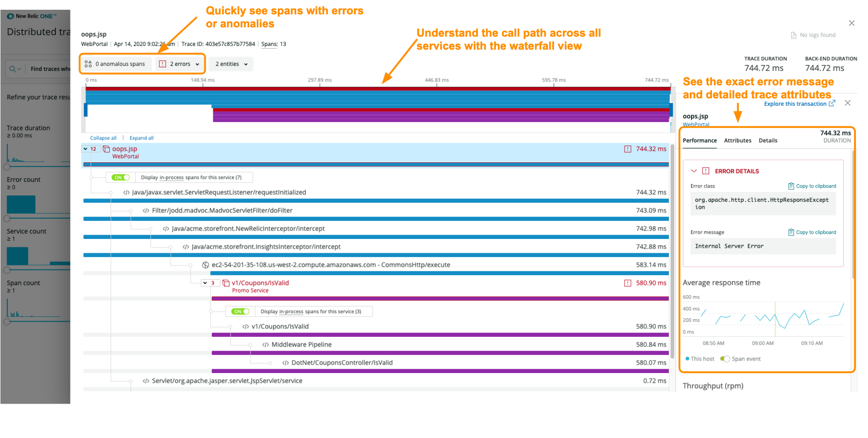The width and height of the screenshot is (868, 438).
Task: Switch to the Attributes tab
Action: tap(737, 141)
